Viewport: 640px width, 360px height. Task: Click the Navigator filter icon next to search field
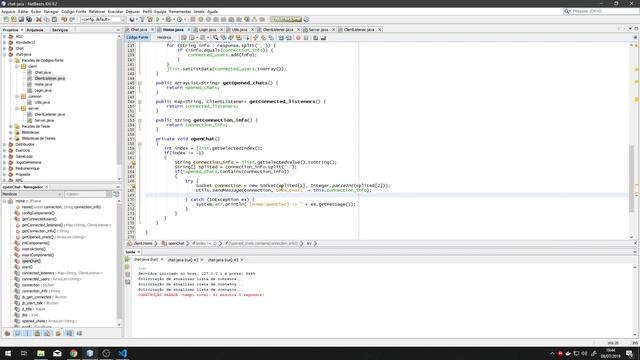(116, 194)
